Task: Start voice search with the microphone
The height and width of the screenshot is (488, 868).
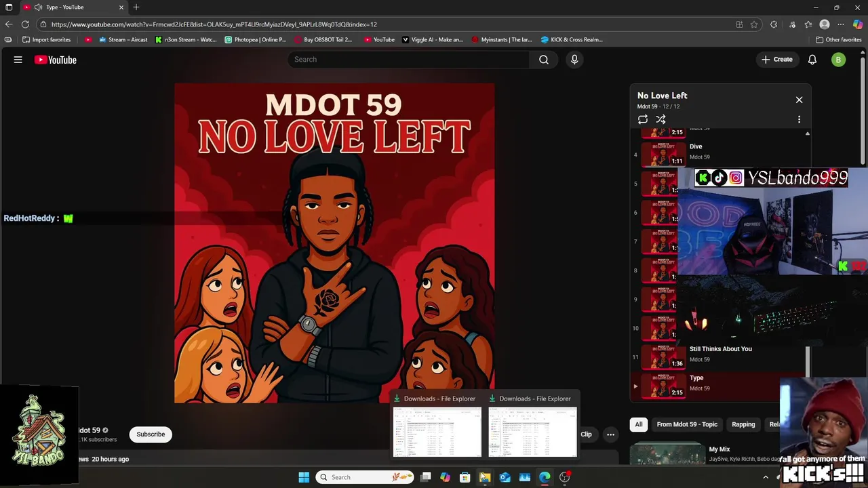Action: tap(574, 60)
